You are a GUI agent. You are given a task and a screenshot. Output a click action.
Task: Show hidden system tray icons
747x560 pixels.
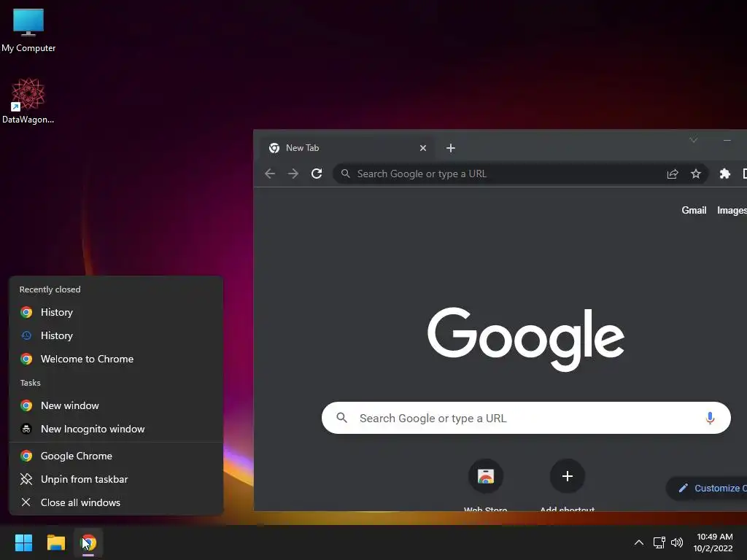point(639,542)
